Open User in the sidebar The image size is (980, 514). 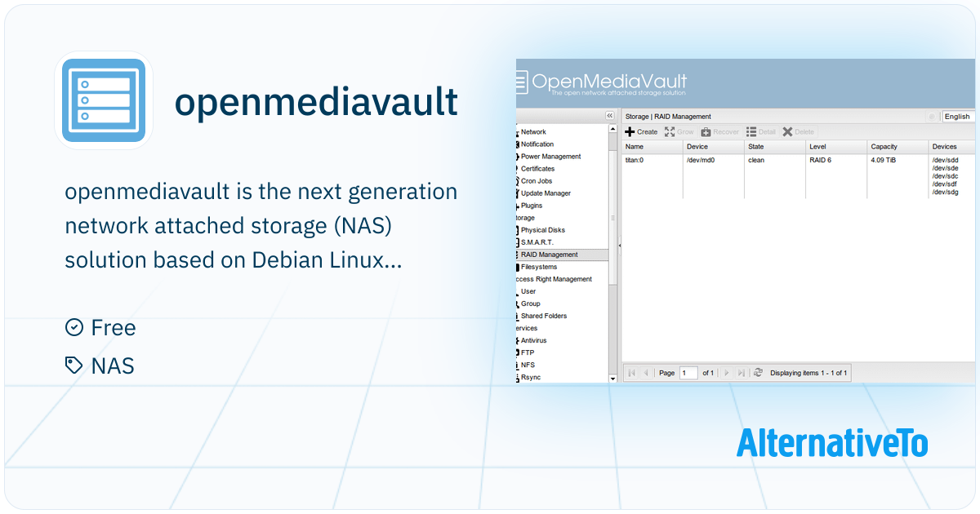528,291
